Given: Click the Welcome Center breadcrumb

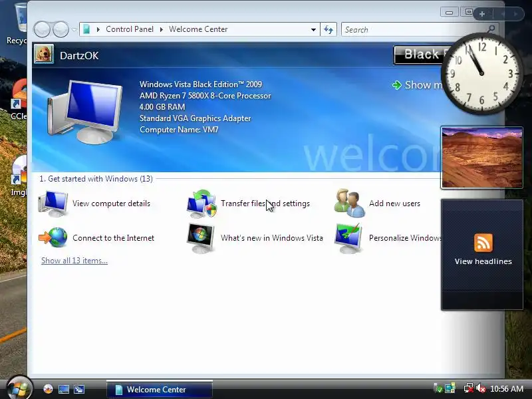Looking at the screenshot, I should (x=198, y=29).
